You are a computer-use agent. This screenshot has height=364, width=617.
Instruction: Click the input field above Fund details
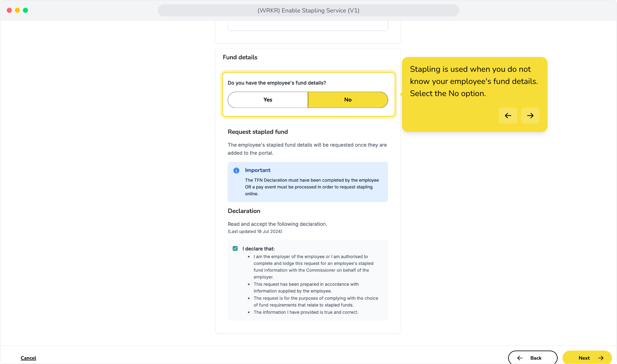pyautogui.click(x=308, y=25)
